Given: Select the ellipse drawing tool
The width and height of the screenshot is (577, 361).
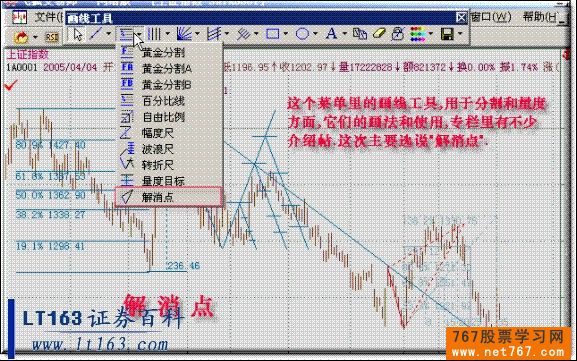Looking at the screenshot, I should [x=302, y=34].
